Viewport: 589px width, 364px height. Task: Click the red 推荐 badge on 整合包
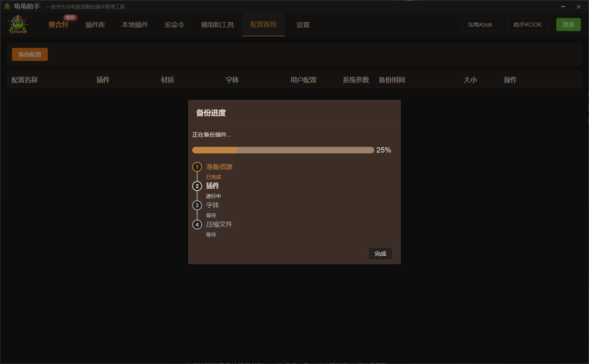pos(70,18)
